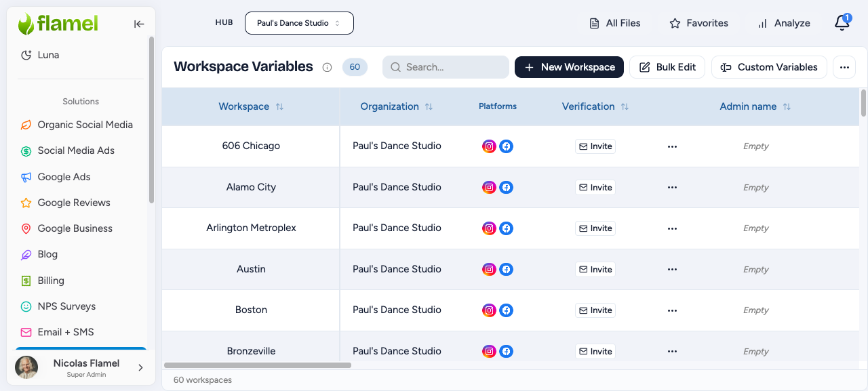The width and height of the screenshot is (868, 391).
Task: Open notifications bell
Action: point(842,23)
